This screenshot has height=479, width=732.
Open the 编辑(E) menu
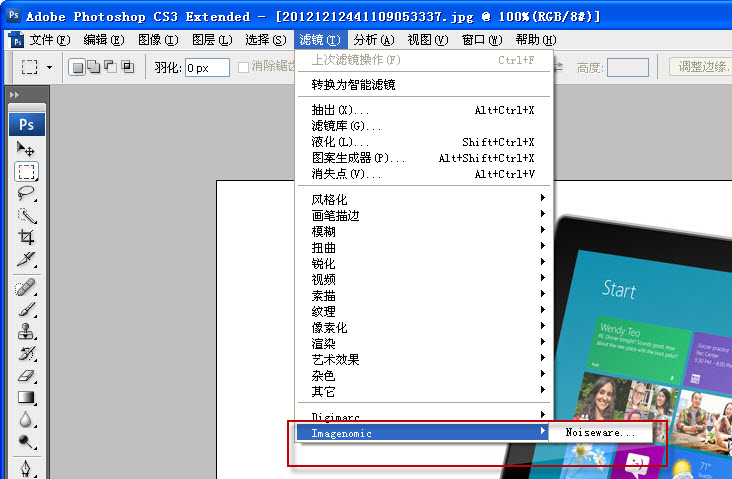point(104,40)
